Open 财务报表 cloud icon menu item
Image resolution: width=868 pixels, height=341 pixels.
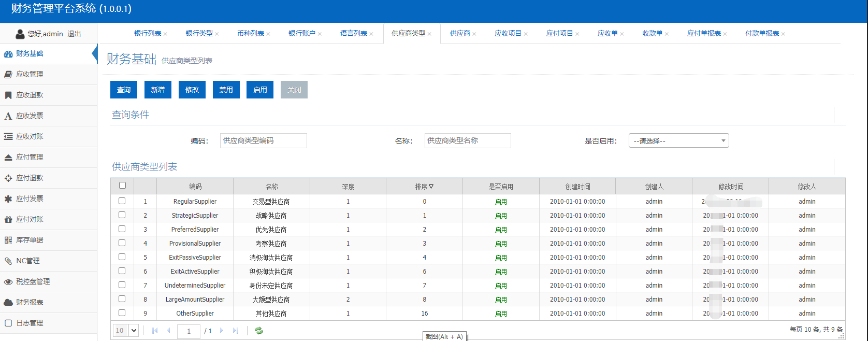8,303
